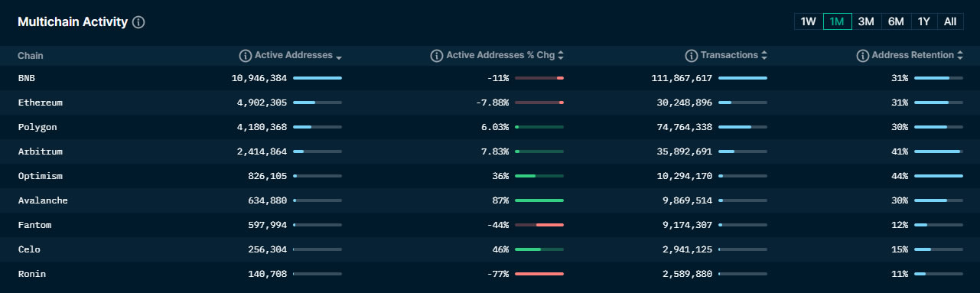Select the active 1M range button
Viewport: 980px width, 293px height.
click(x=837, y=21)
